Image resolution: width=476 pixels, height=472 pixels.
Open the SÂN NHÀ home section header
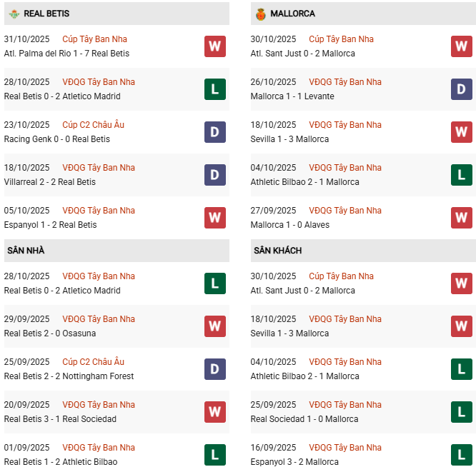click(x=26, y=251)
